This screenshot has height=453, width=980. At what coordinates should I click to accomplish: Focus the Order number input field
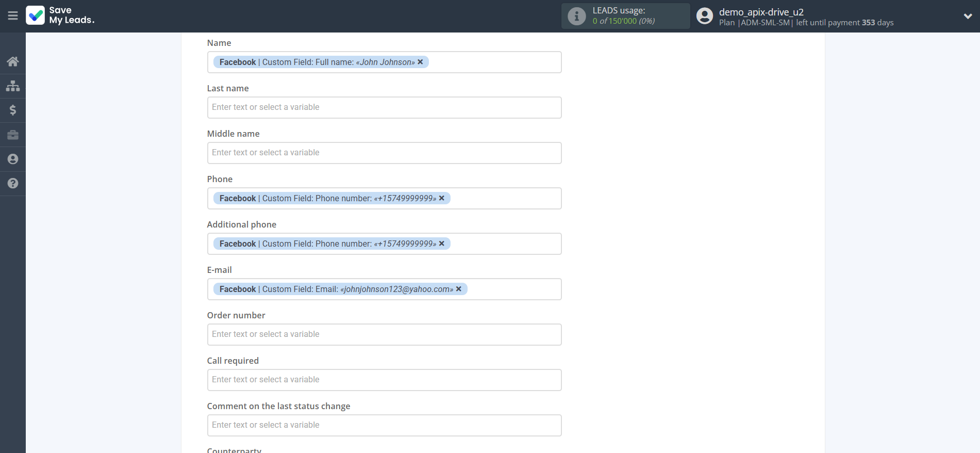tap(384, 334)
